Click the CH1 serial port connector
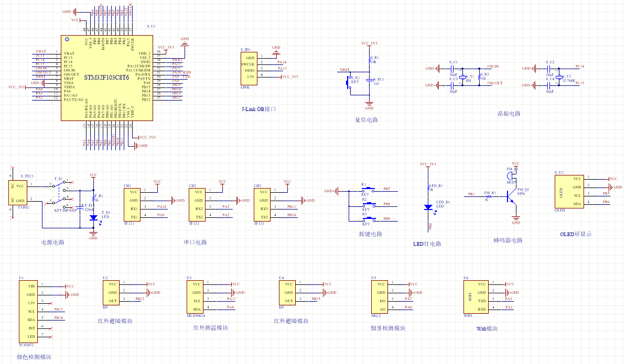 [132, 205]
